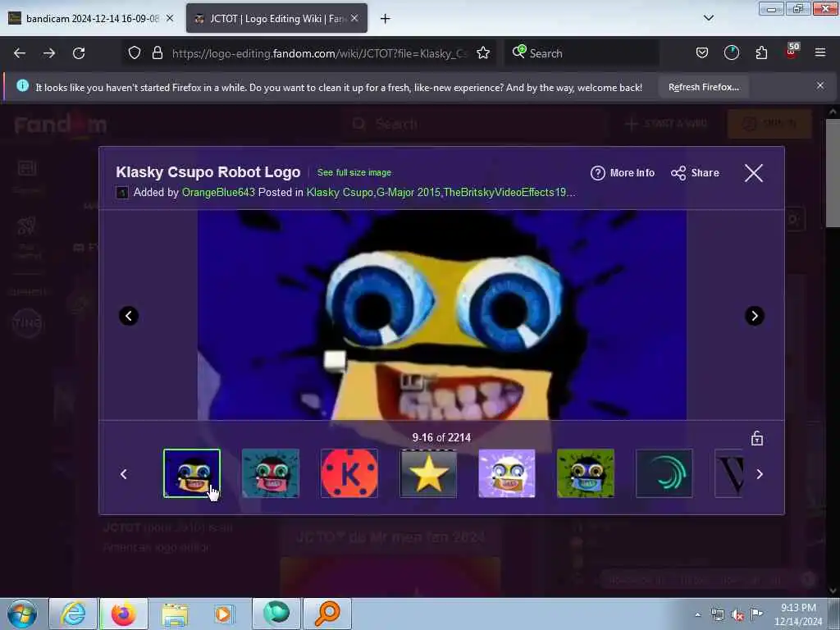Show hidden tray icons arrow
Viewport: 840px width, 630px height.
pyautogui.click(x=697, y=614)
